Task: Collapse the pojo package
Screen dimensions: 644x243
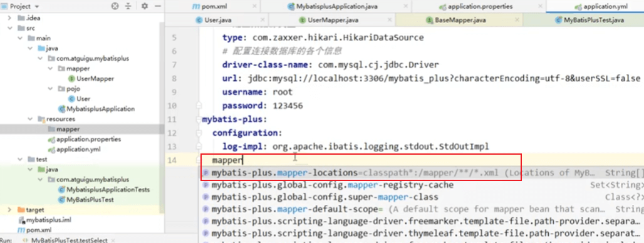Action: tap(50, 89)
